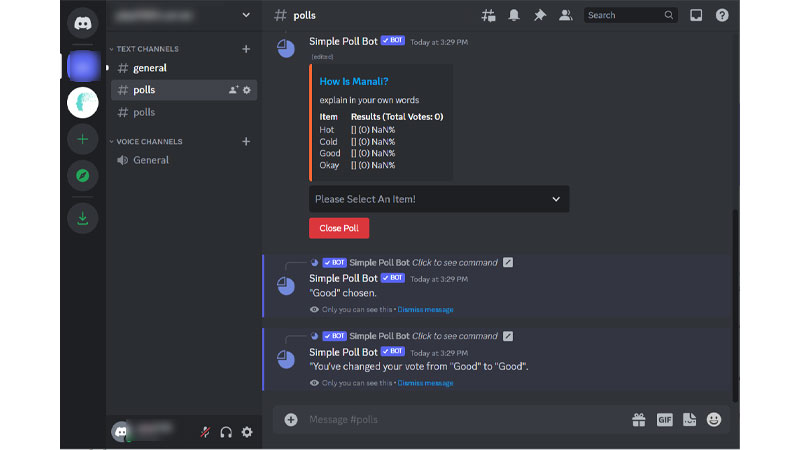Click to see command above changed vote

tap(455, 336)
